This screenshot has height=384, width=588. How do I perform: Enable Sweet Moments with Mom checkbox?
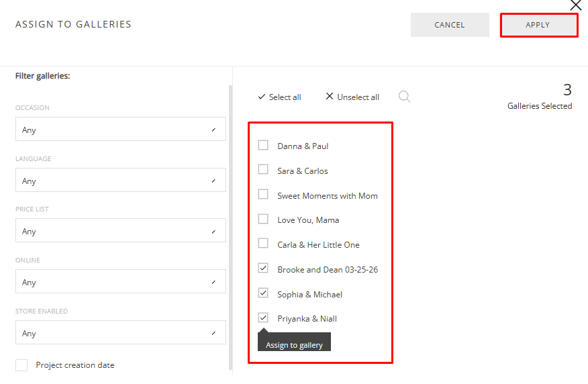pos(263,195)
